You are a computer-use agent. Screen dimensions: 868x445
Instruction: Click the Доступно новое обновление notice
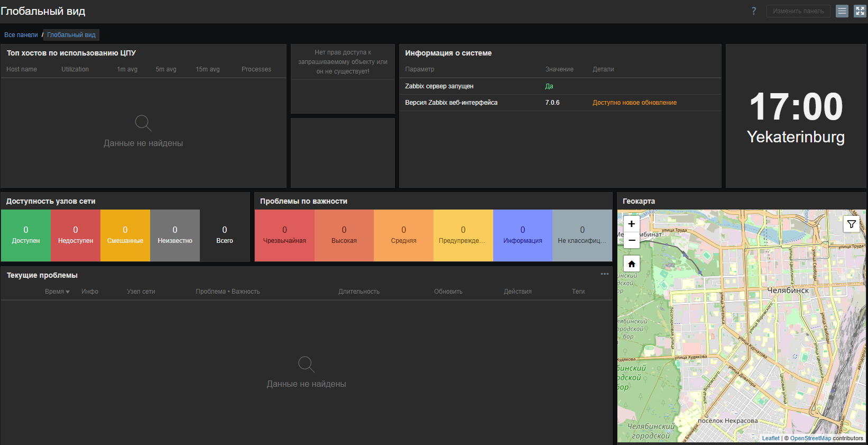coord(634,103)
